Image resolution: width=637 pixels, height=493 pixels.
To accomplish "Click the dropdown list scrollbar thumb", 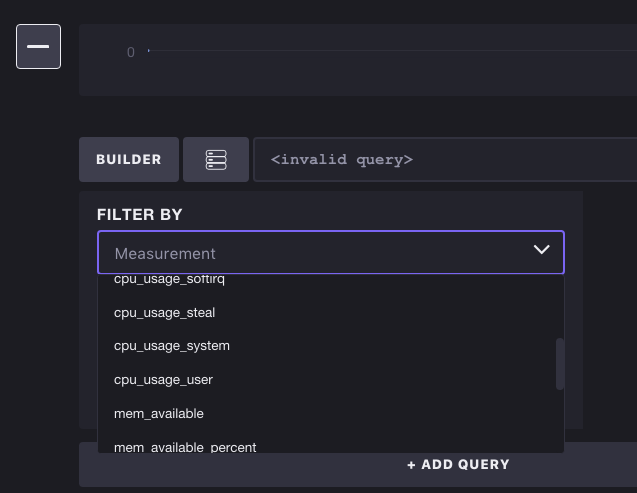I will click(x=560, y=363).
